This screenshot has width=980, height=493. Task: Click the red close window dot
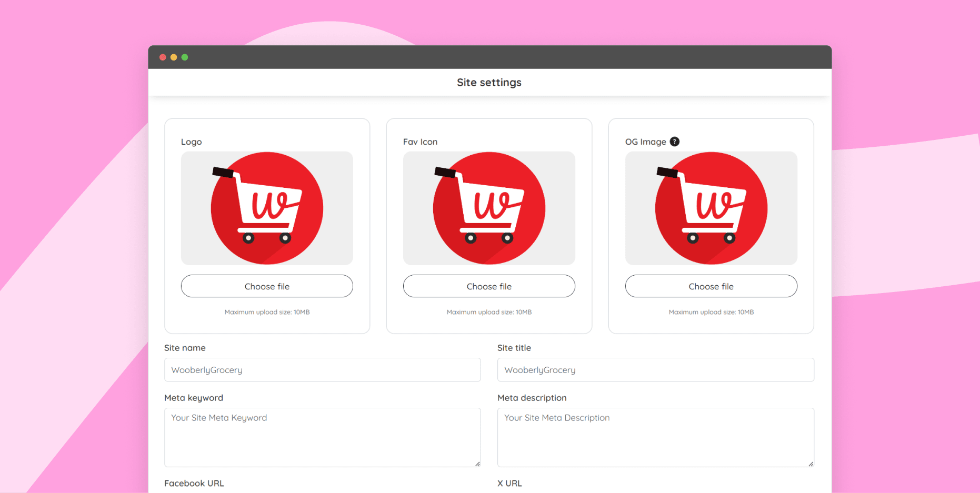coord(163,57)
